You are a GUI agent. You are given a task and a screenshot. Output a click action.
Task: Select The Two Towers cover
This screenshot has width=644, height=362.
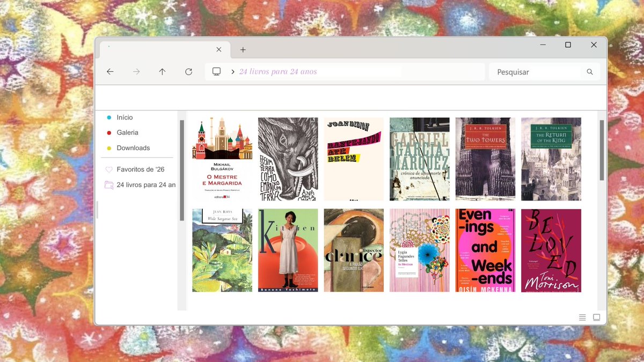tap(485, 159)
